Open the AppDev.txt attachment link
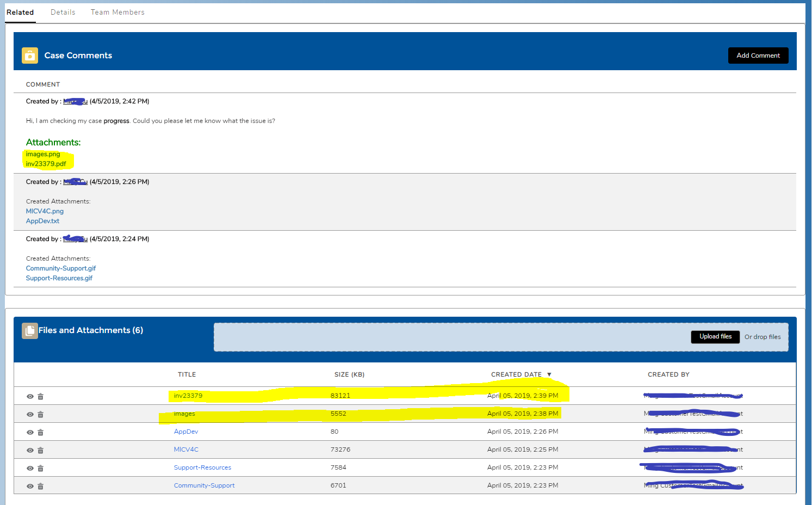 (42, 221)
